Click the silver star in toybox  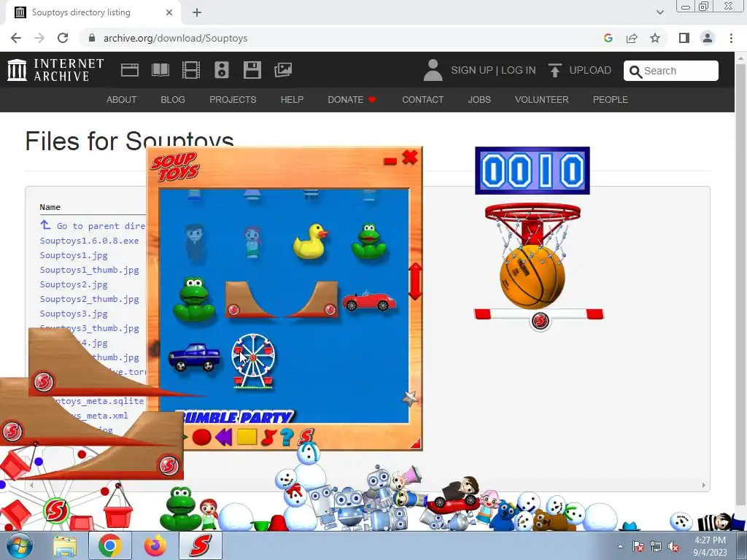410,397
